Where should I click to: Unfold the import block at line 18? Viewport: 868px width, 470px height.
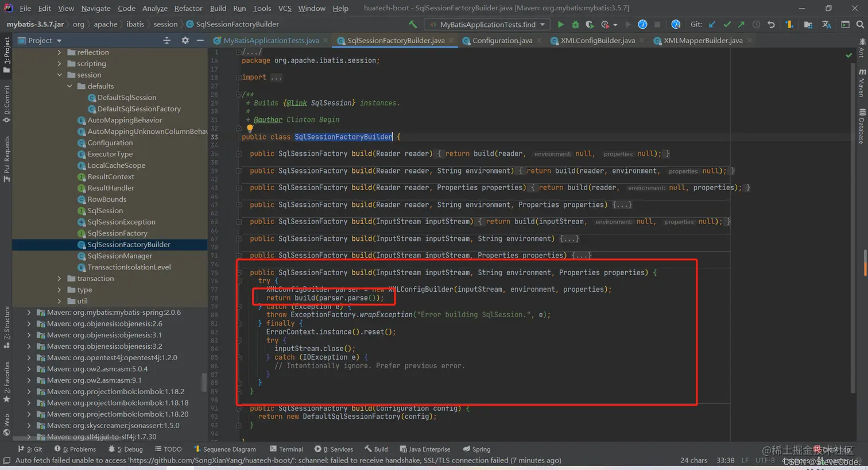(x=239, y=77)
